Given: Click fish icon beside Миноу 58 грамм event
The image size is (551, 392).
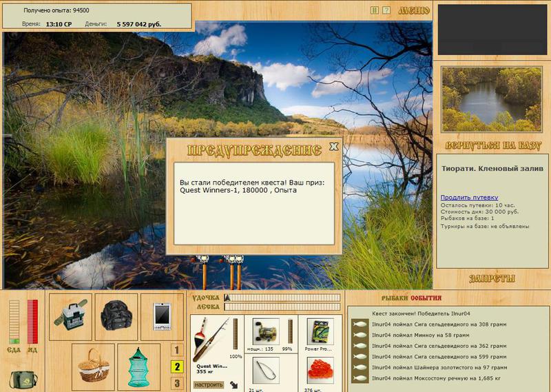Looking at the screenshot, I should click(x=360, y=336).
